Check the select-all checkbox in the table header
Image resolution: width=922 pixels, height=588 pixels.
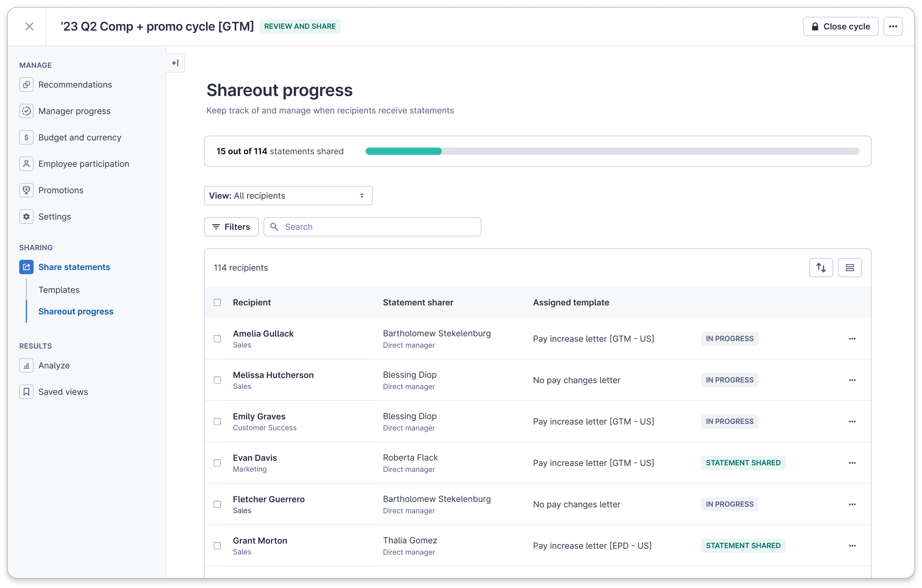point(218,302)
